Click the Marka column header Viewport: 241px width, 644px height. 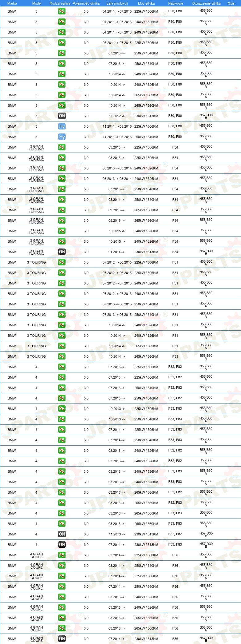coord(12,3)
